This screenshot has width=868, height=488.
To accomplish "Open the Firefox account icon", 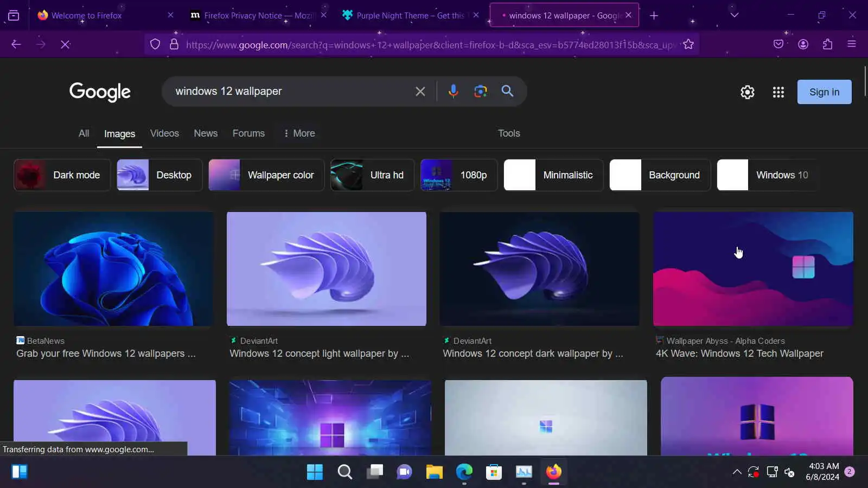I will click(803, 44).
